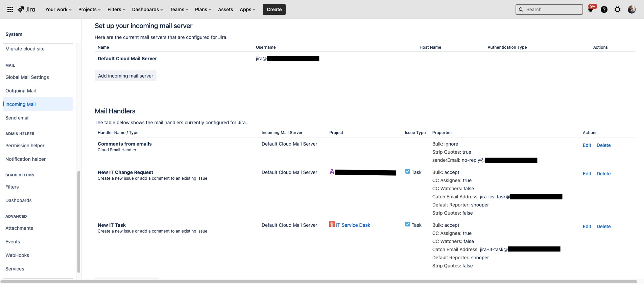Select Global Mail Settings in the sidebar
The height and width of the screenshot is (284, 644).
pyautogui.click(x=27, y=77)
